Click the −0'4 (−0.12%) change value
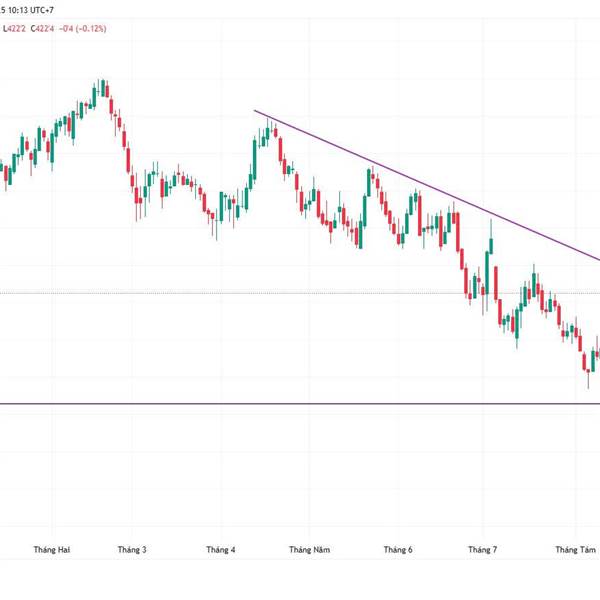Viewport: 600px width, 600px height. [83, 29]
